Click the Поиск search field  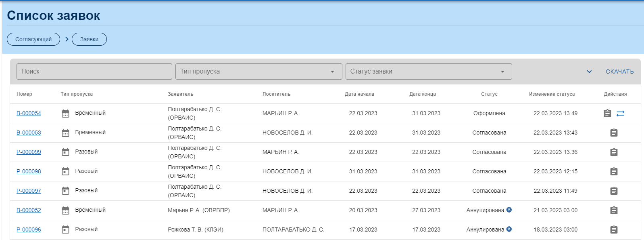click(94, 72)
